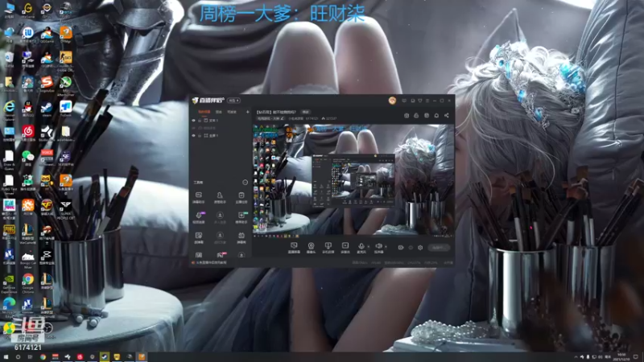This screenshot has height=362, width=644.
Task: Open the WeChat desktop shortcut
Action: (x=28, y=158)
